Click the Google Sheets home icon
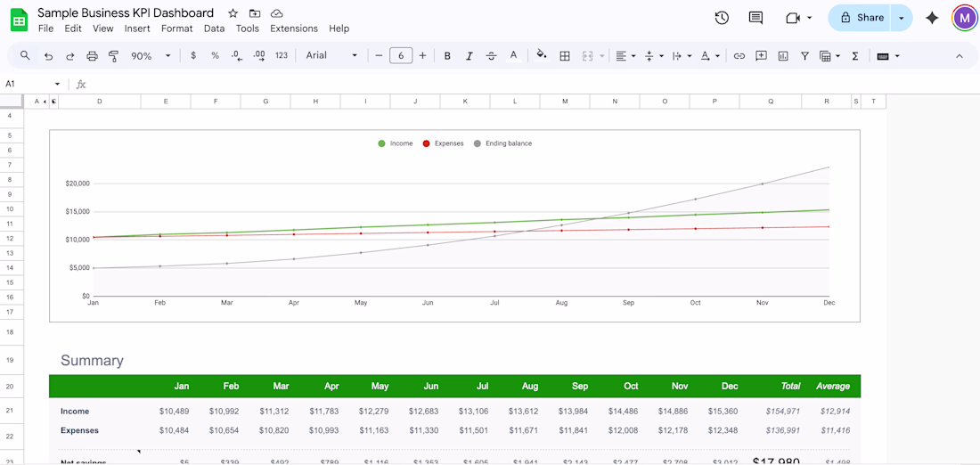 19,20
